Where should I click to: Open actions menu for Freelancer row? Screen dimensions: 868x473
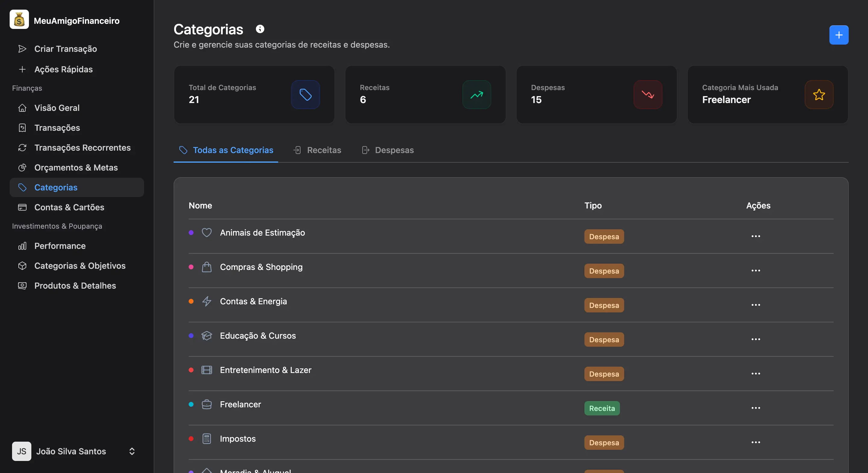756,408
